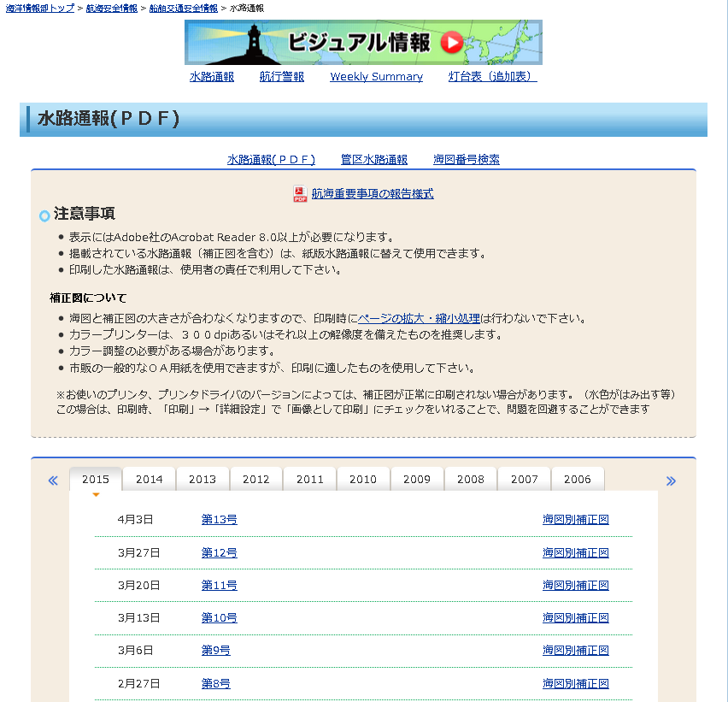Open 灯台表（追加表） link
The height and width of the screenshot is (702, 728).
(492, 76)
